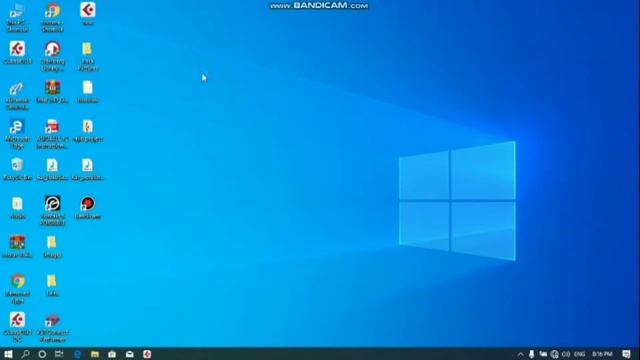This screenshot has height=360, width=640.
Task: Open the taskbar clock showing PM time
Action: point(602,354)
